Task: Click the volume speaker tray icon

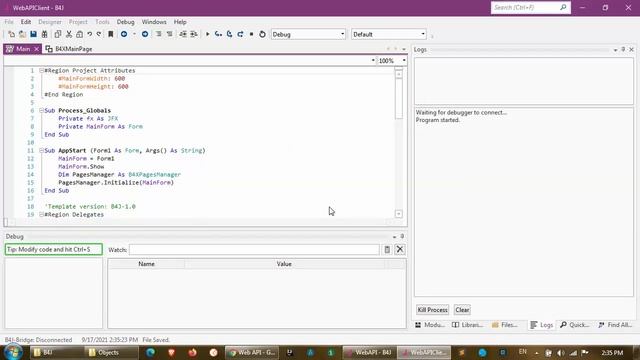Action: [x=560, y=353]
